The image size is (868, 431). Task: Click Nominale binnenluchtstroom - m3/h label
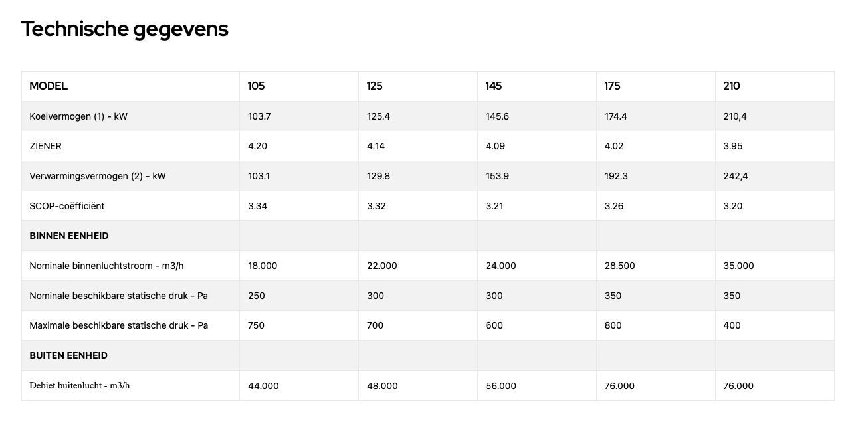[106, 266]
